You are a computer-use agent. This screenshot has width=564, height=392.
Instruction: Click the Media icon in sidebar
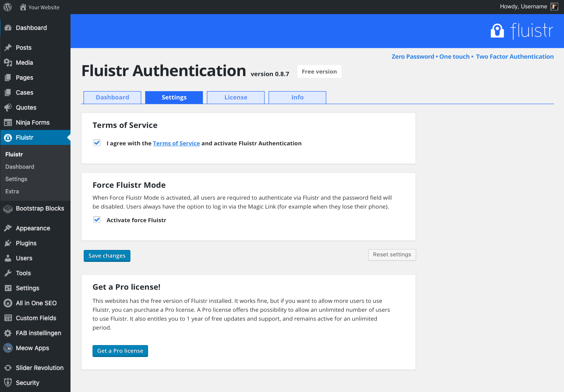[x=8, y=63]
